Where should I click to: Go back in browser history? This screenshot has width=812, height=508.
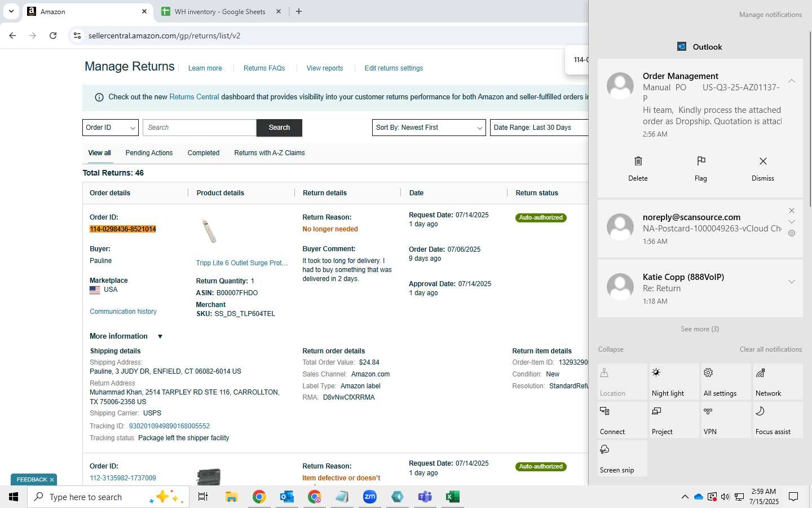tap(12, 36)
